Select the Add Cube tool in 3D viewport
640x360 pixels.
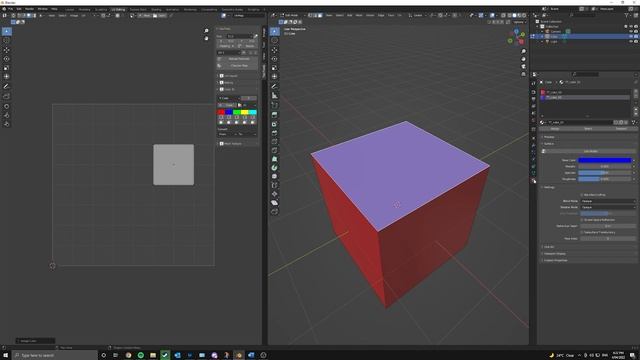(275, 105)
